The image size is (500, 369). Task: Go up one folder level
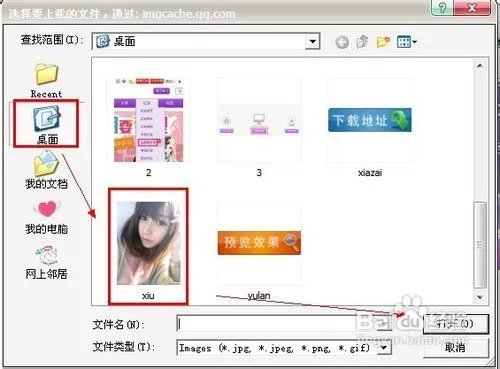tap(362, 42)
